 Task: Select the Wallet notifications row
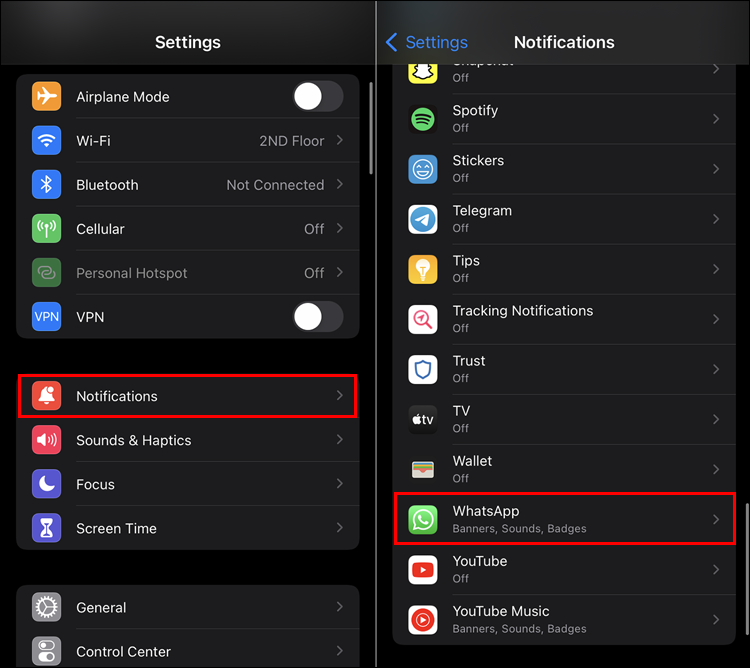pos(564,469)
